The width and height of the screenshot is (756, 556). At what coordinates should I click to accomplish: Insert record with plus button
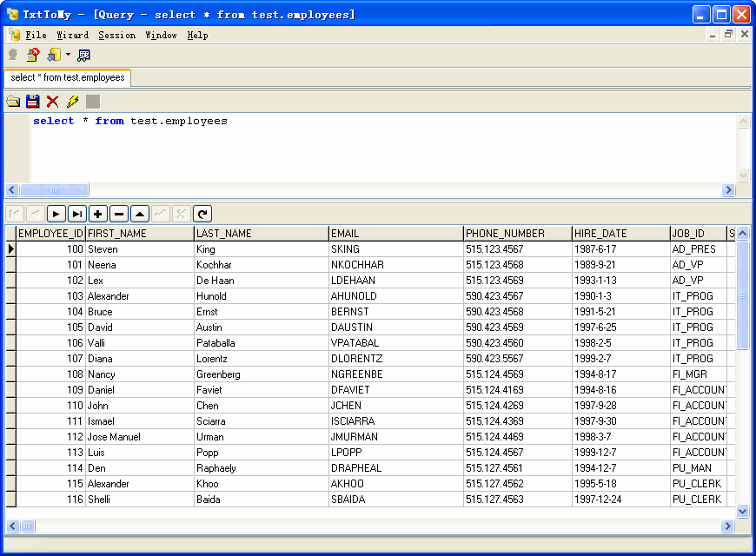[98, 214]
